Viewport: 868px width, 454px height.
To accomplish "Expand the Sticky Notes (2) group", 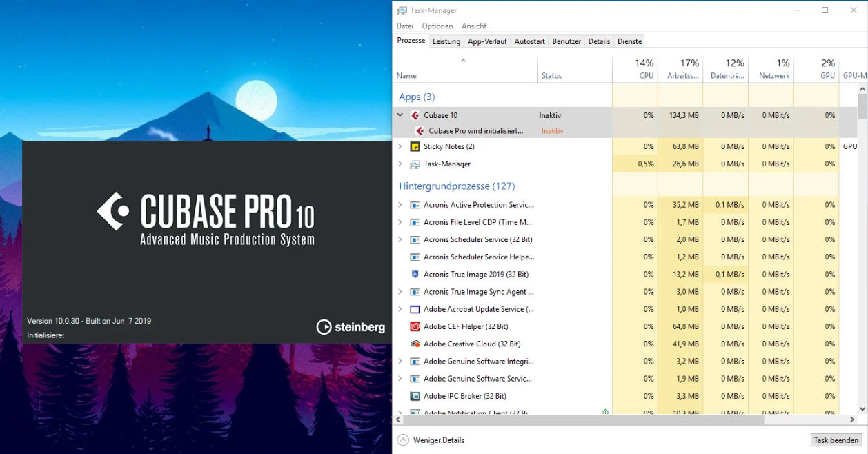I will [x=400, y=146].
